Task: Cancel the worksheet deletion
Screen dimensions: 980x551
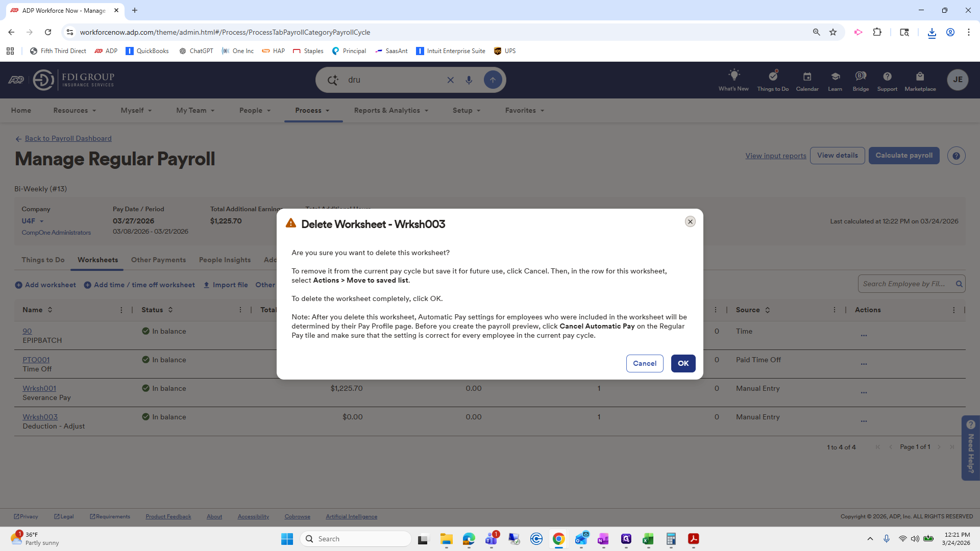Action: point(645,363)
